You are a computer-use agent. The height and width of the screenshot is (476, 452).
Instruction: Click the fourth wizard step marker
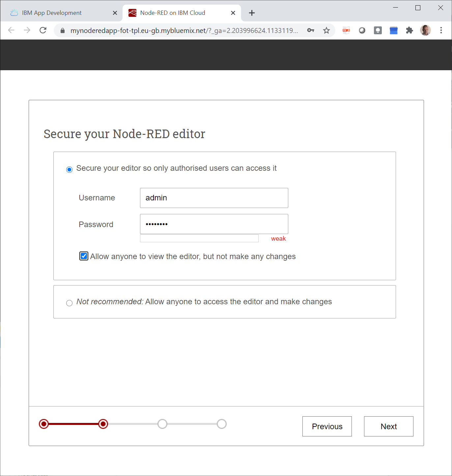222,424
